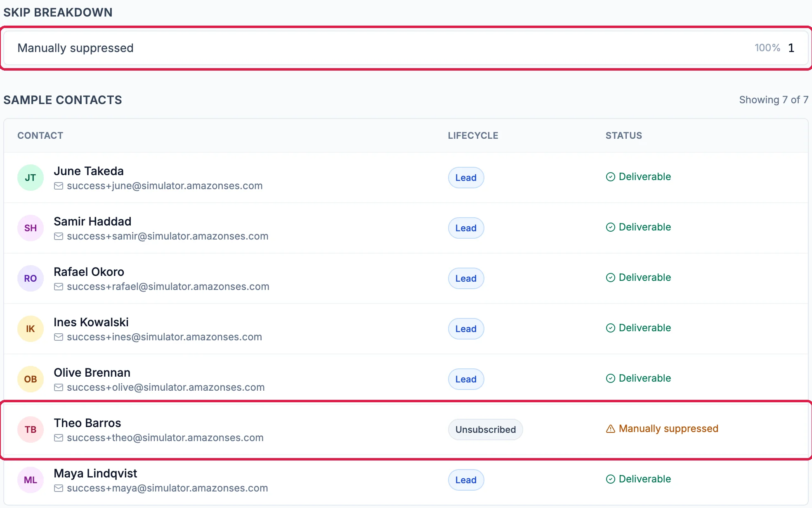
Task: Click the name Samir Haddad
Action: click(92, 221)
